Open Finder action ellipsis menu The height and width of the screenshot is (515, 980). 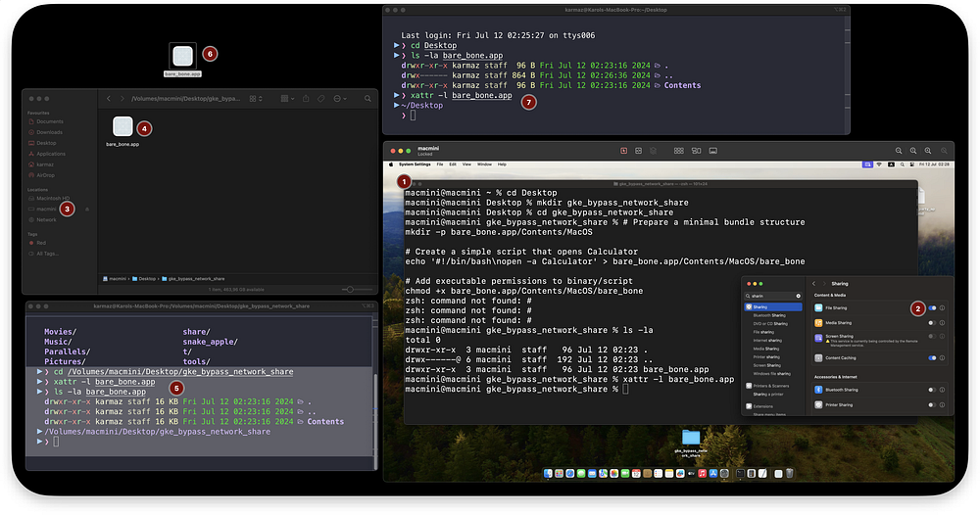[x=340, y=99]
